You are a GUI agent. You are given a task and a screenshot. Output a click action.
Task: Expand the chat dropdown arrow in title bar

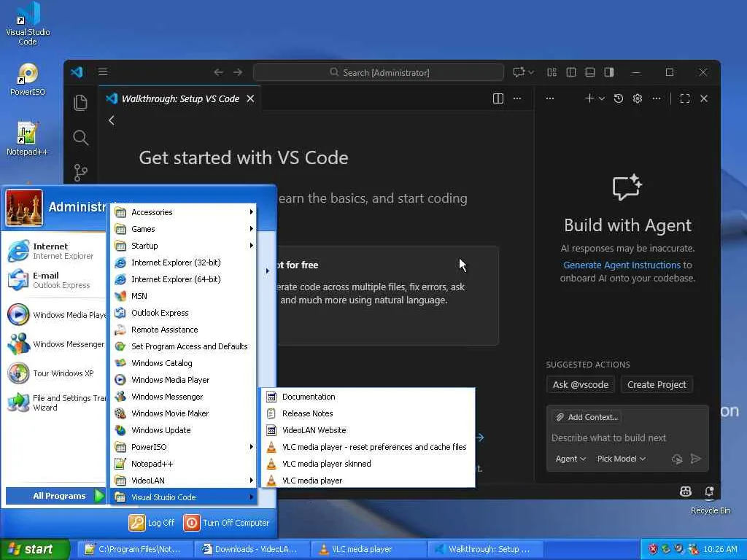(x=531, y=72)
